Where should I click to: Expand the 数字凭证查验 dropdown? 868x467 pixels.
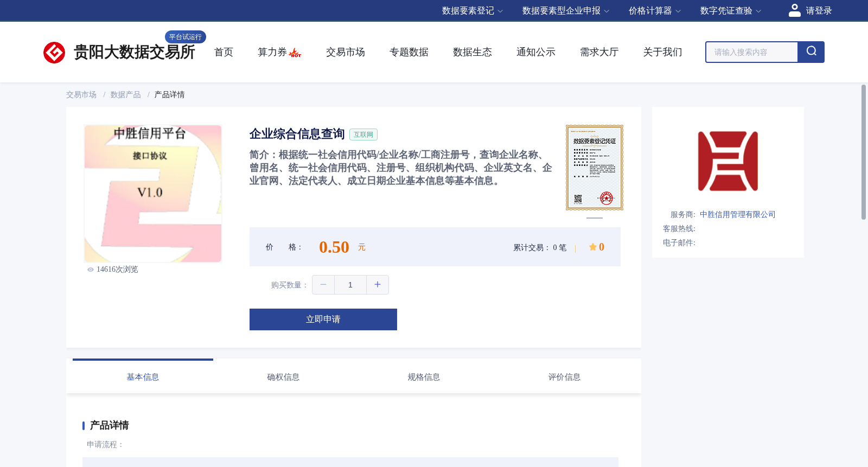(x=731, y=11)
